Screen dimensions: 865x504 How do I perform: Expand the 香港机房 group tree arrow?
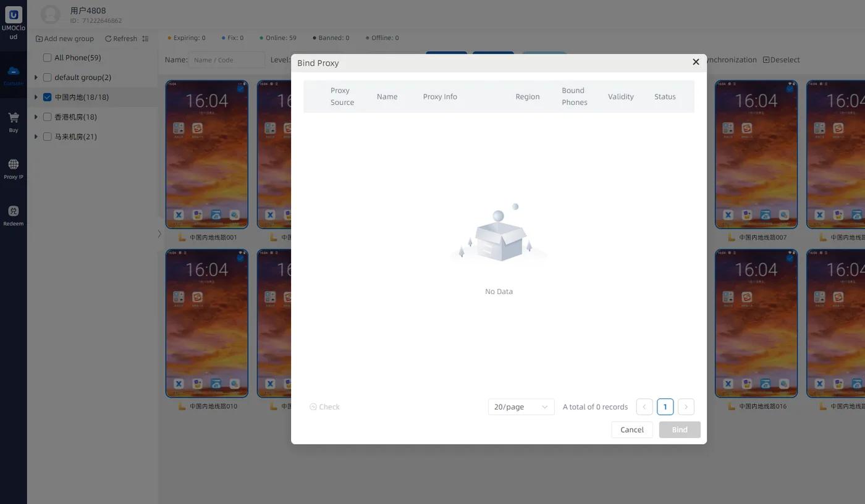pos(36,117)
